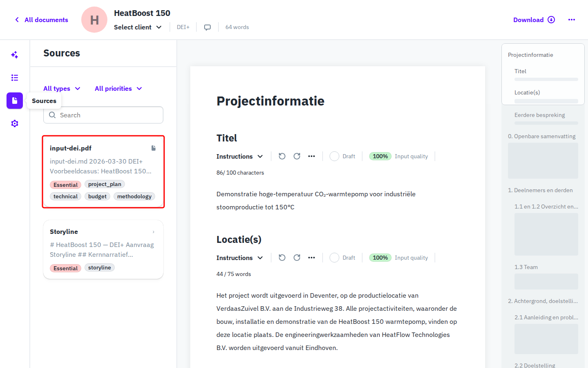The width and height of the screenshot is (588, 368).
Task: Regenerate the Titel section content
Action: pyautogui.click(x=297, y=156)
